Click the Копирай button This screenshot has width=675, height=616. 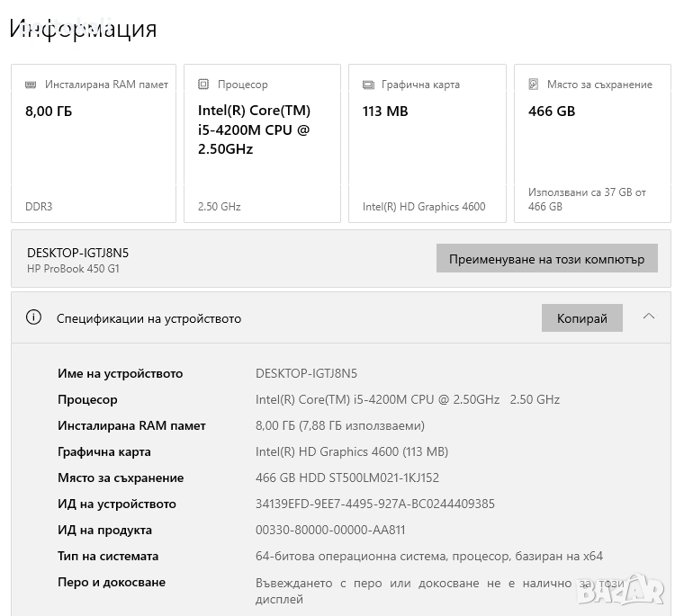582,318
